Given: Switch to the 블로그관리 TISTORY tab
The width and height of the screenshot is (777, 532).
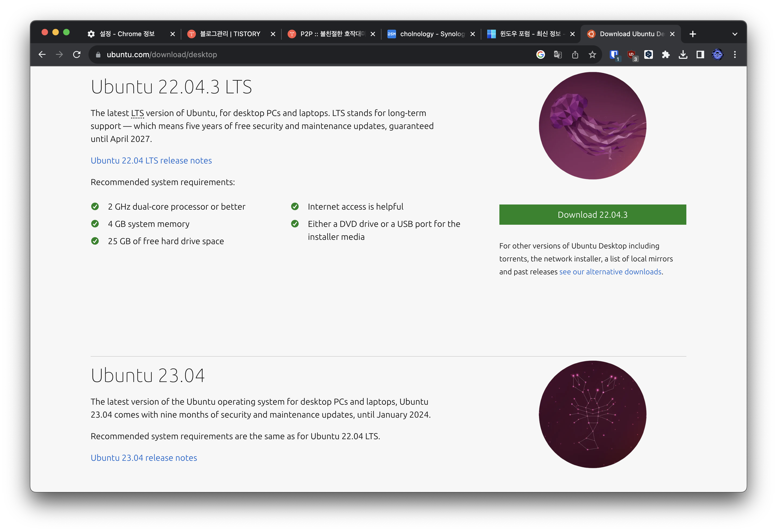Looking at the screenshot, I should (230, 34).
